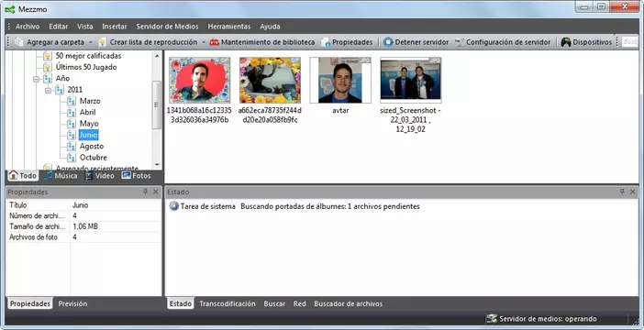Viewport: 644px width, 330px height.
Task: Open Configuración de servidor from the toolbar
Action: [x=503, y=42]
